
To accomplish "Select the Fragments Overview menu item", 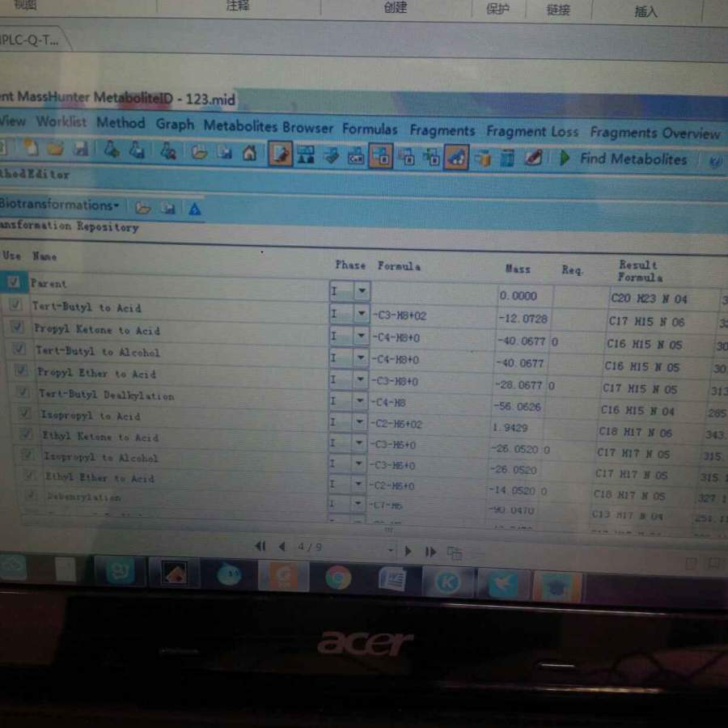I will [x=655, y=133].
